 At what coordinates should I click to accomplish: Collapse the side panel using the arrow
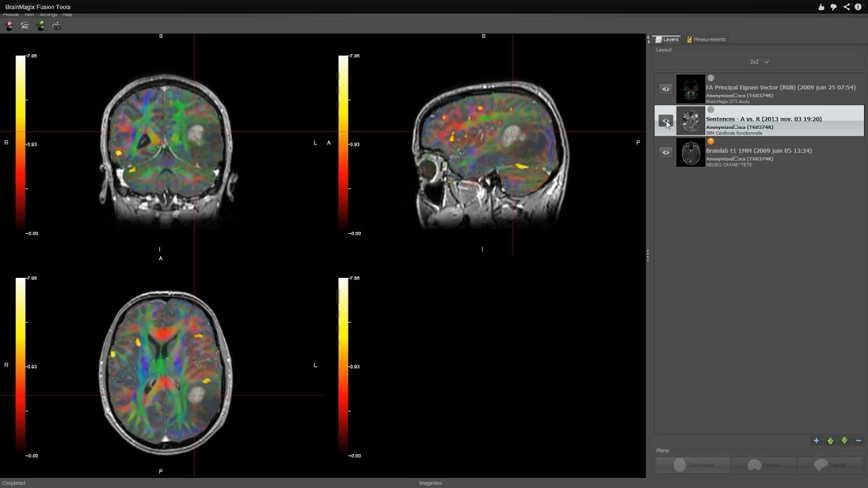pos(648,39)
